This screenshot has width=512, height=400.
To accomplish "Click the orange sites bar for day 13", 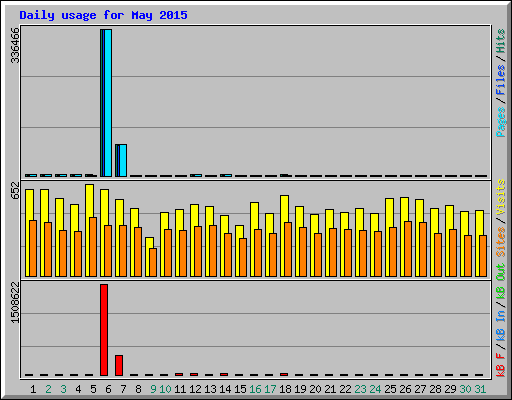I will pyautogui.click(x=213, y=251).
